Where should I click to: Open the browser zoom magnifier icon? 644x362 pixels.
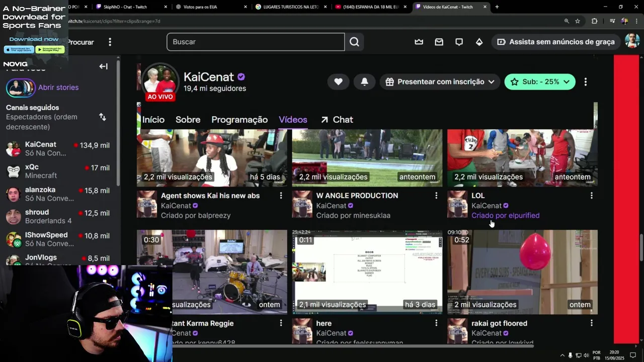point(567,21)
